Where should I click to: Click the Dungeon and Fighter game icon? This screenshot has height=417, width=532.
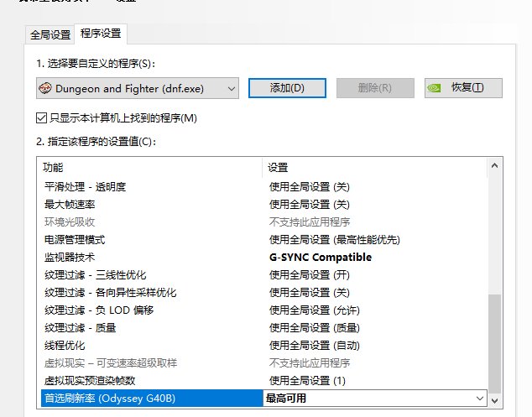click(x=45, y=88)
